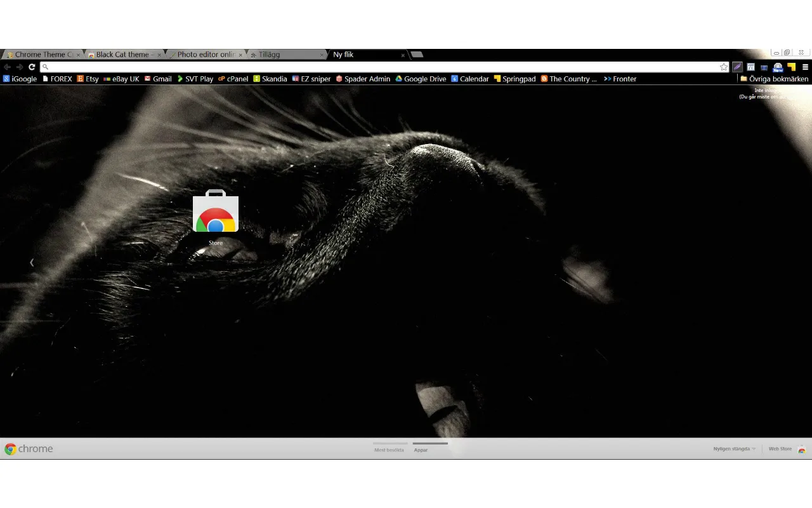812x508 pixels.
Task: Open the Spader Admin bookmark
Action: click(x=363, y=79)
